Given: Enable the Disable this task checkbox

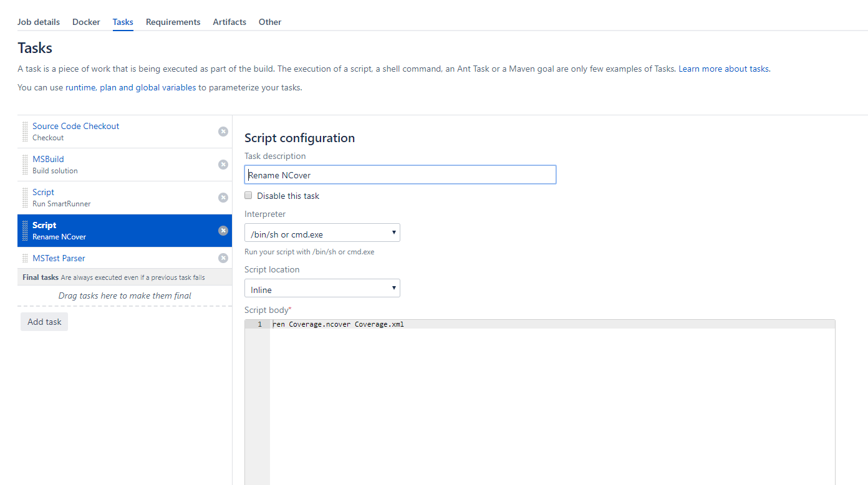Looking at the screenshot, I should (248, 196).
